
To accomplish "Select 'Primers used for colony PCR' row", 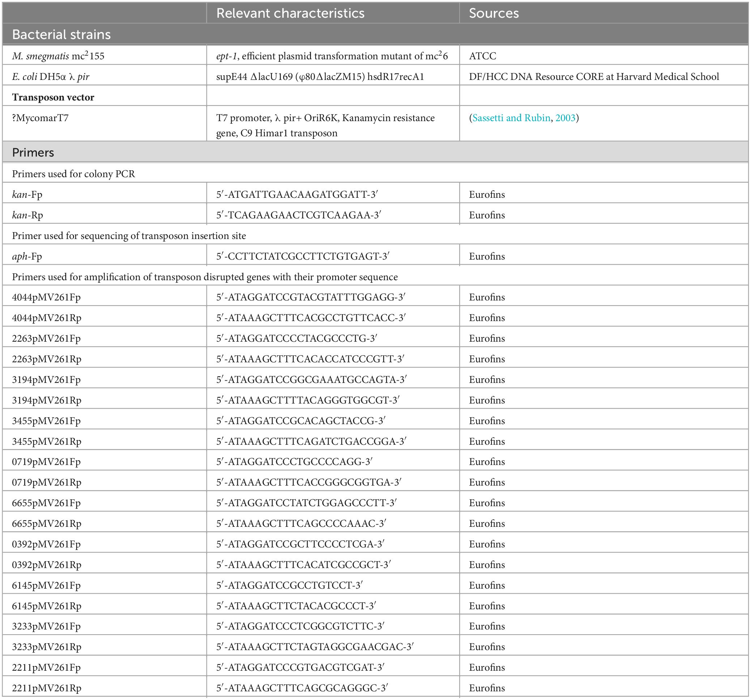I will 73,174.
